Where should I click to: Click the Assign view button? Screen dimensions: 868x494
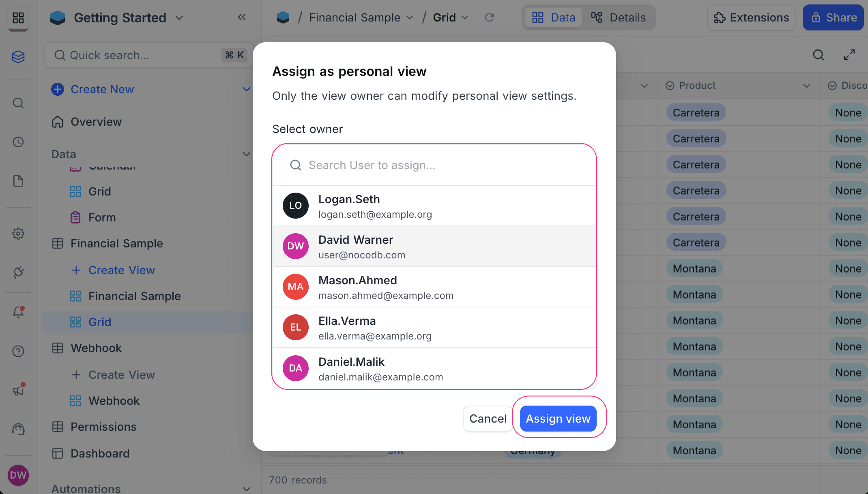coord(558,418)
